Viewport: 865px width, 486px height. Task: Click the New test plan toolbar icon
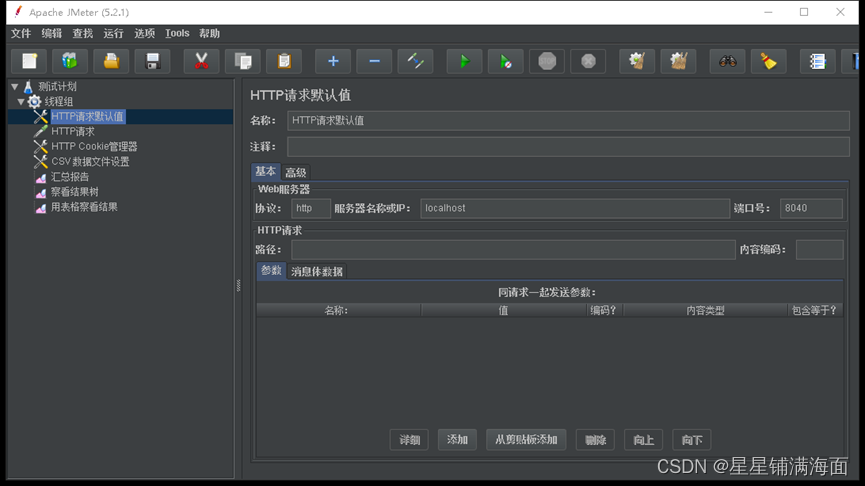click(29, 61)
